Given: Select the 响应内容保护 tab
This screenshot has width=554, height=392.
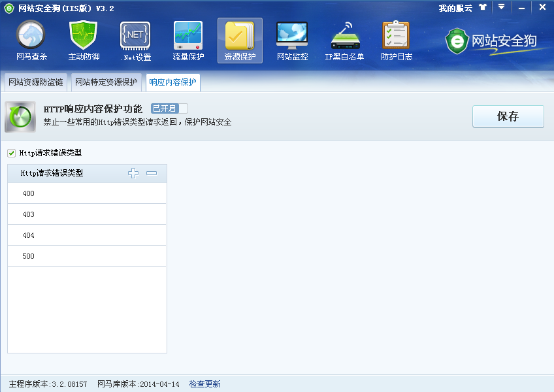Looking at the screenshot, I should tap(172, 82).
